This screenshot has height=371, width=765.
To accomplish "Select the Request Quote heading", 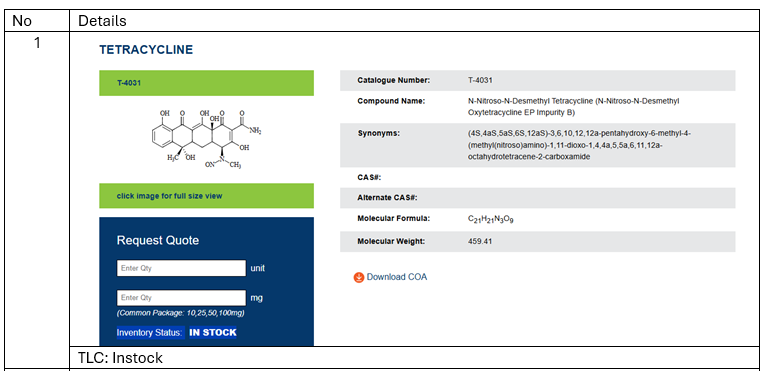I will [158, 240].
